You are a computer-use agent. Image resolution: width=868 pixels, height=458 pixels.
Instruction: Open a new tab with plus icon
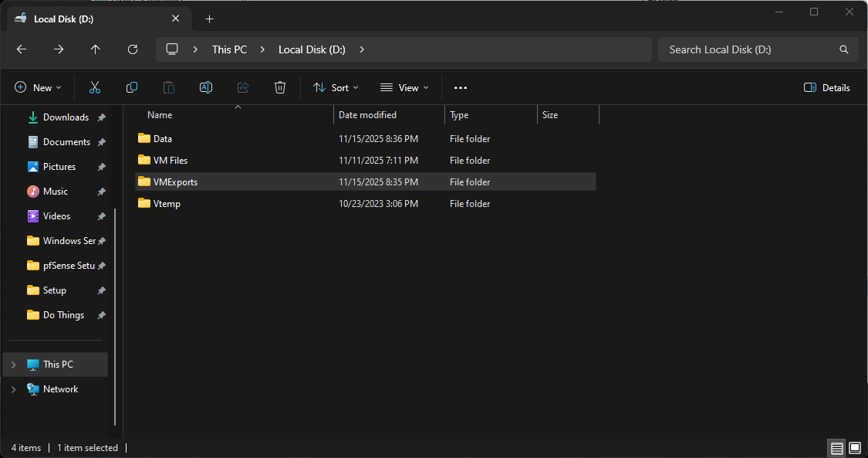[209, 19]
